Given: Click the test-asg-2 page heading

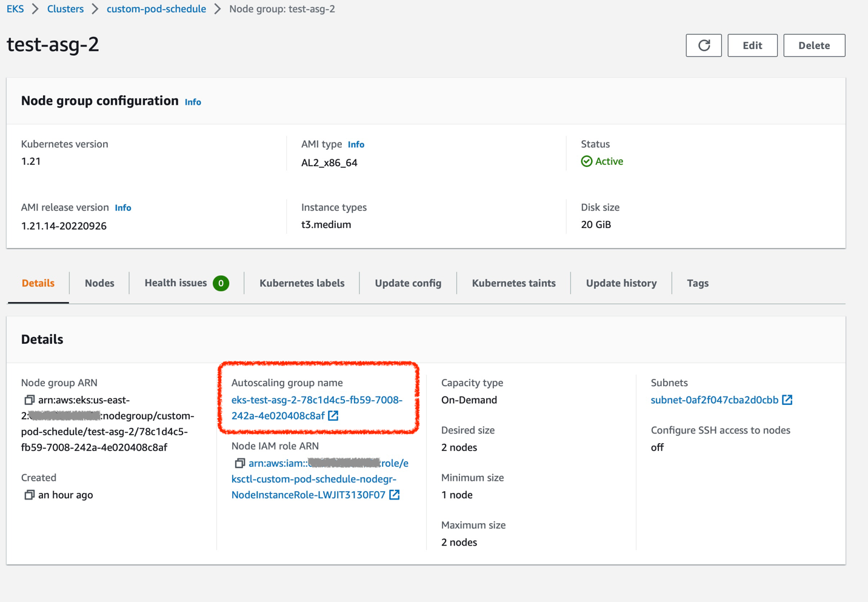Looking at the screenshot, I should click(53, 44).
